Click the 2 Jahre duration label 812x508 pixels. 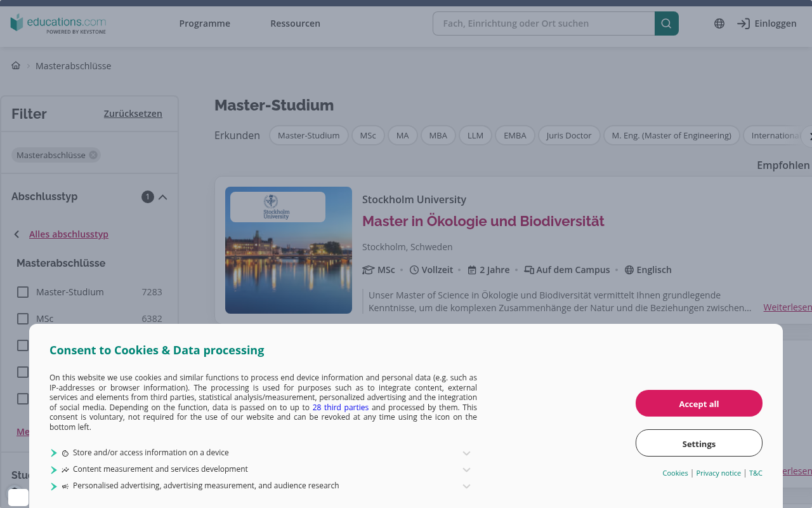495,270
